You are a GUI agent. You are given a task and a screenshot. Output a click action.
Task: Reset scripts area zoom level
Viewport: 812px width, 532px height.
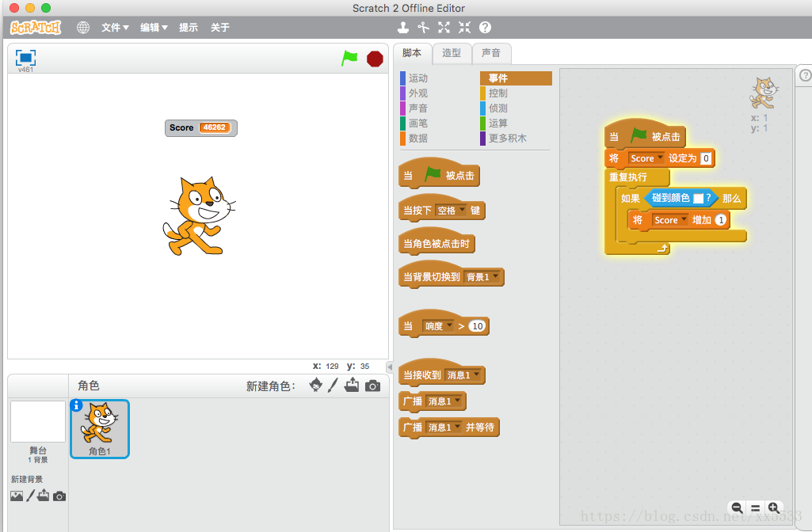click(755, 507)
